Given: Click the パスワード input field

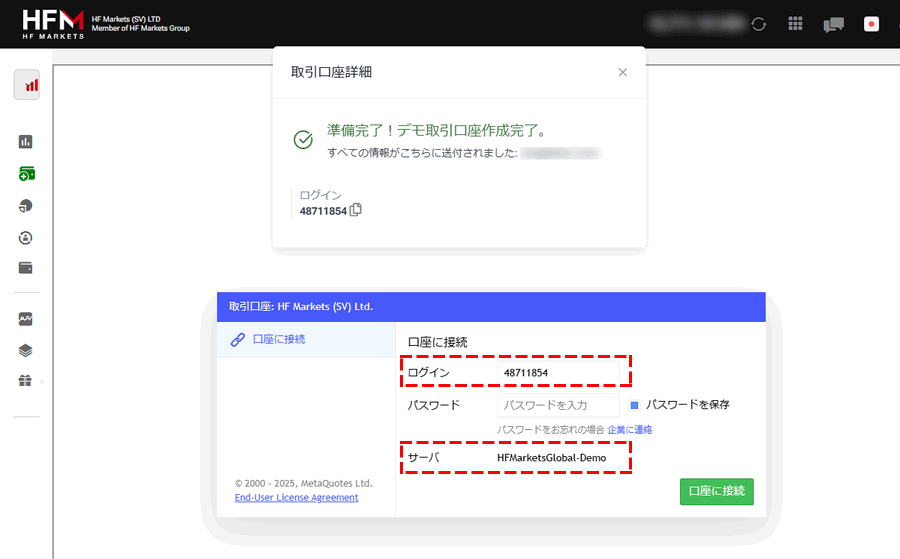Looking at the screenshot, I should [x=558, y=405].
